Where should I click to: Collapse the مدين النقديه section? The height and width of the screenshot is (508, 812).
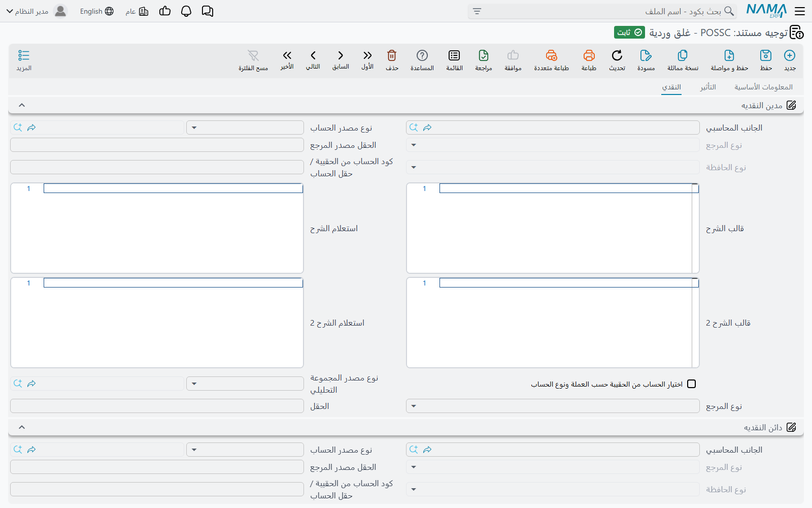coord(22,105)
